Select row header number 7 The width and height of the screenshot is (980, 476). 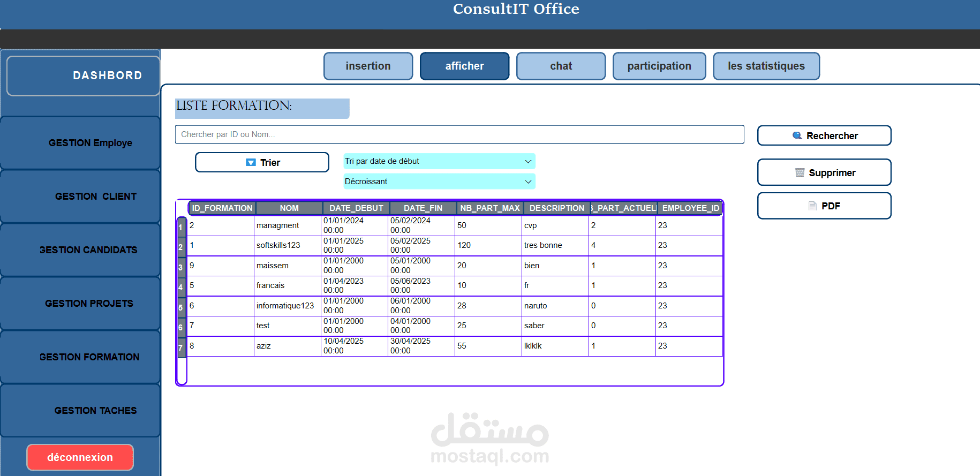(x=182, y=347)
